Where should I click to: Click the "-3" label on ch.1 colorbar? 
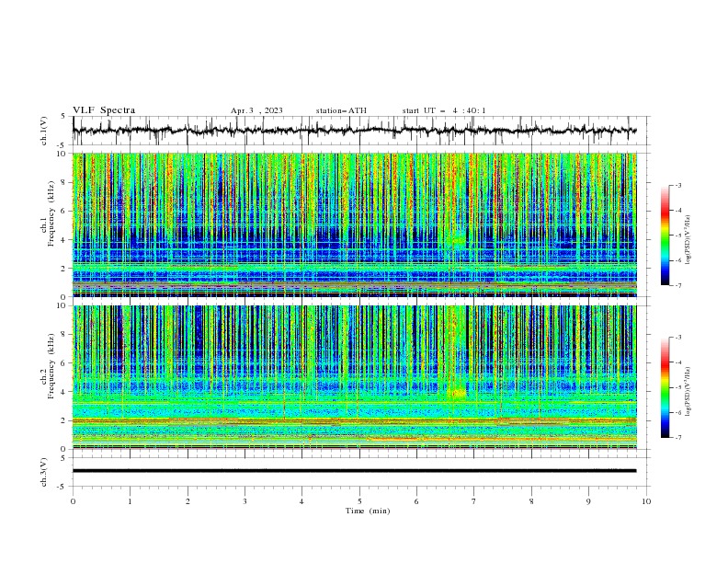[x=678, y=185]
